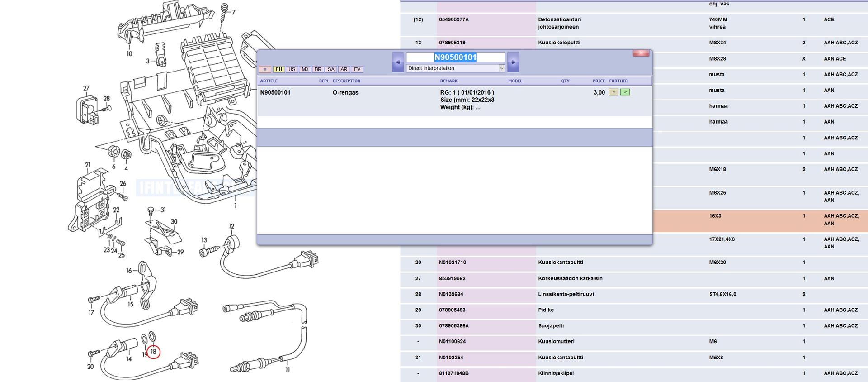Select the FV market tab
Viewport: 868px width, 382px height.
357,69
